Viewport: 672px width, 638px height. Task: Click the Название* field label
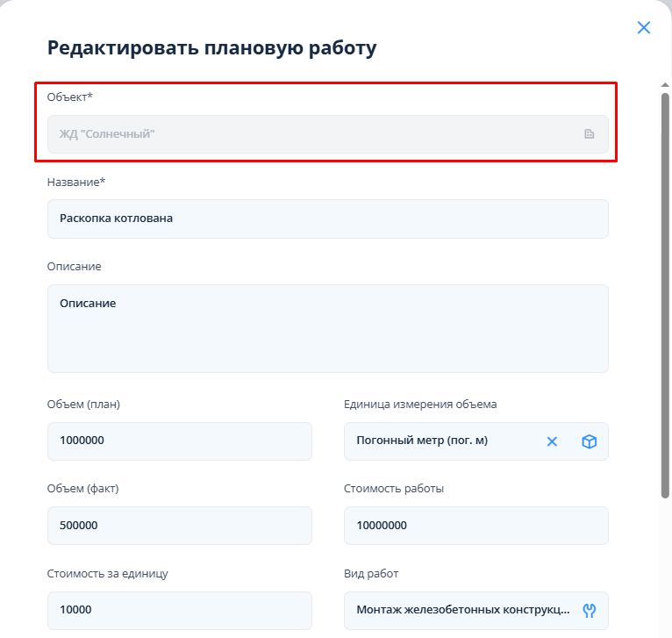click(x=75, y=182)
